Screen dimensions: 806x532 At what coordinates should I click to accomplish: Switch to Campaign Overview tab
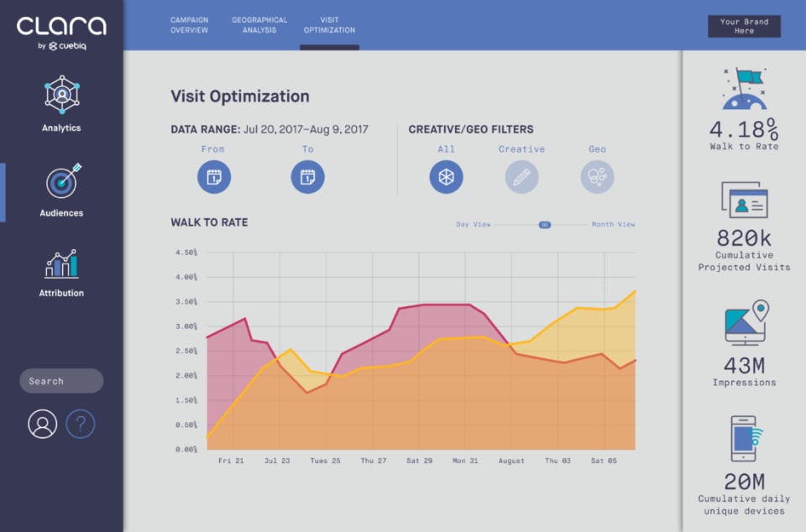tap(189, 25)
